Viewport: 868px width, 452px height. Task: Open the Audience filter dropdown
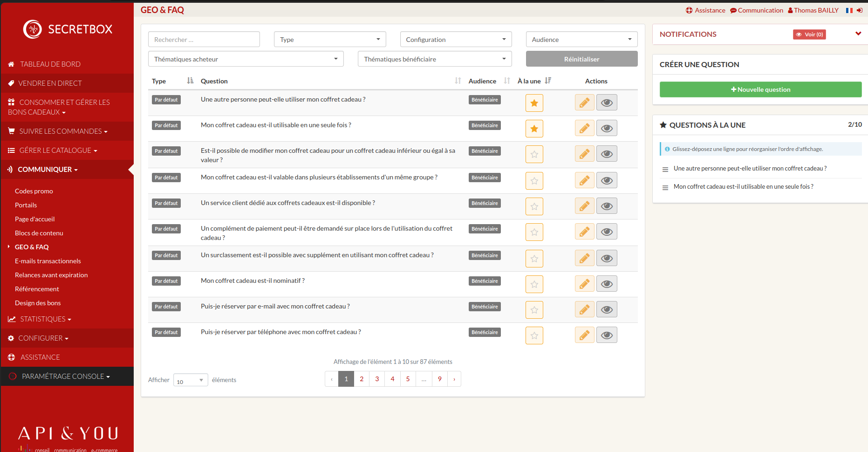(x=581, y=40)
